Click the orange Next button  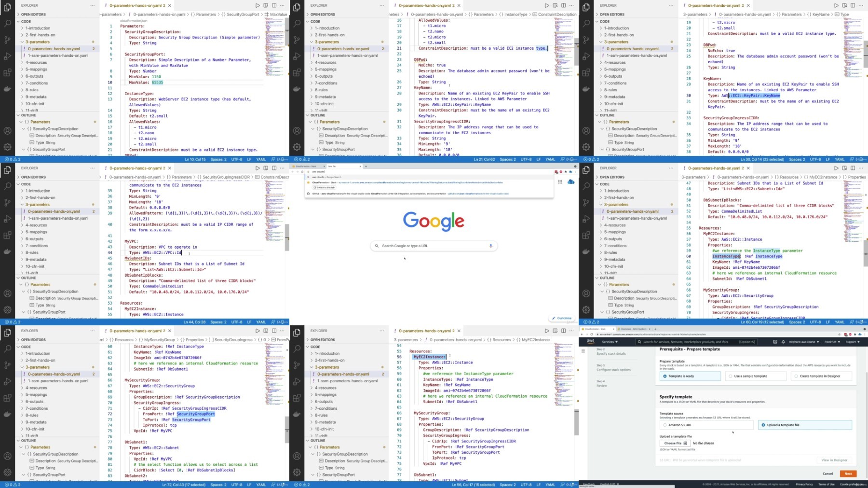click(x=848, y=474)
